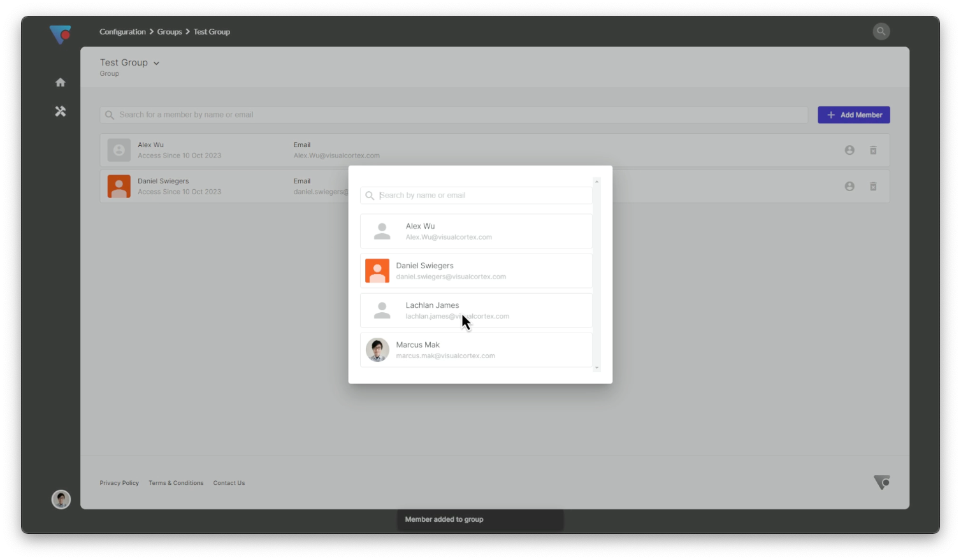Click Alex Wu avatar in members table
The height and width of the screenshot is (560, 961).
click(119, 150)
